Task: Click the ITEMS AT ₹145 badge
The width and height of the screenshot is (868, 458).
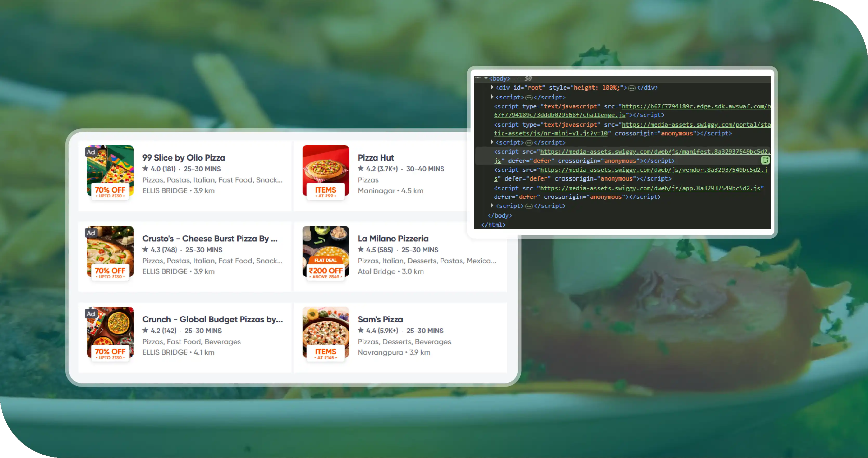Action: click(x=325, y=354)
